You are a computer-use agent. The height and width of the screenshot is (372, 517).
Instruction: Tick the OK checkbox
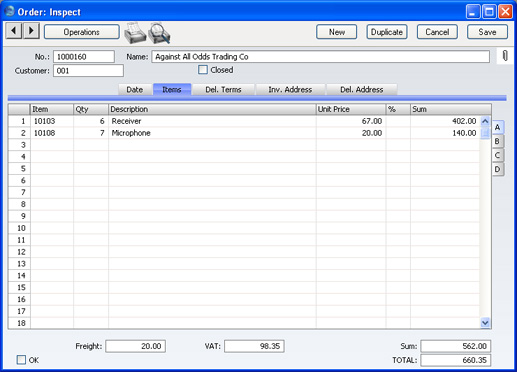tap(21, 360)
